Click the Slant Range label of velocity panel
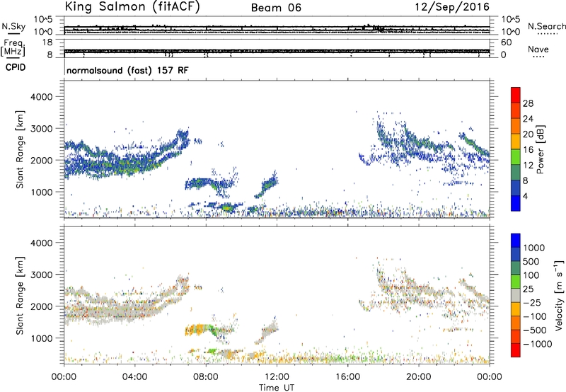The width and height of the screenshot is (566, 392). point(20,296)
